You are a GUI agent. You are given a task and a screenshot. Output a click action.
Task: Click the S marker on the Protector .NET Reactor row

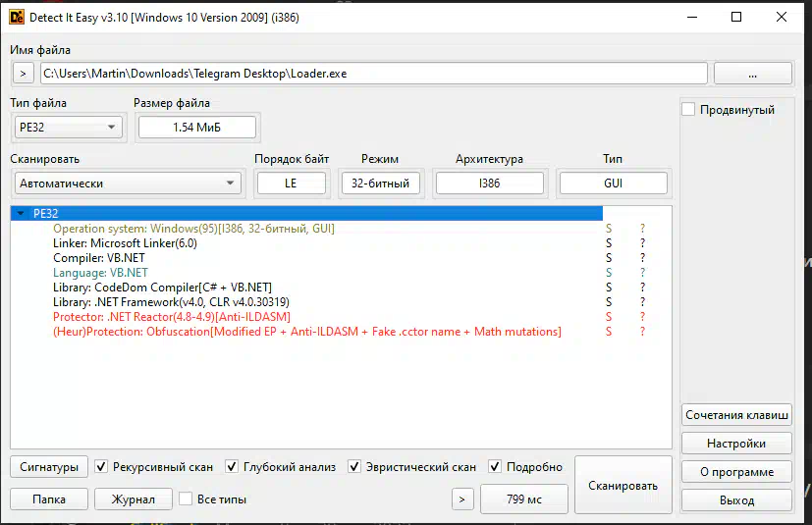[609, 317]
